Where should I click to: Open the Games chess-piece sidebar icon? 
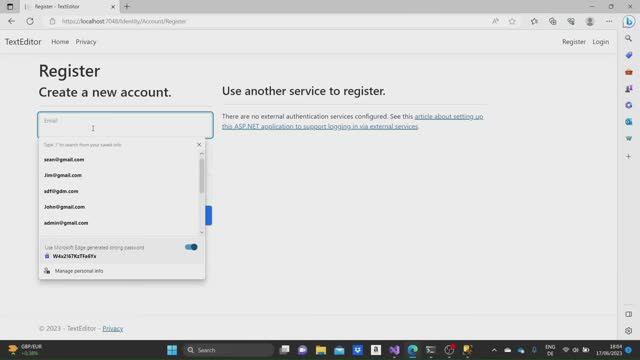(629, 89)
